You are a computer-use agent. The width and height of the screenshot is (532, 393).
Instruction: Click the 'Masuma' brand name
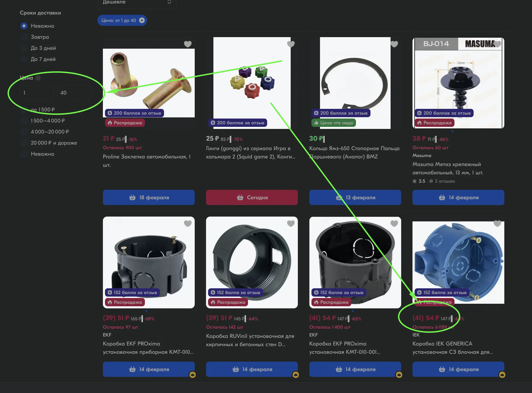(x=422, y=155)
